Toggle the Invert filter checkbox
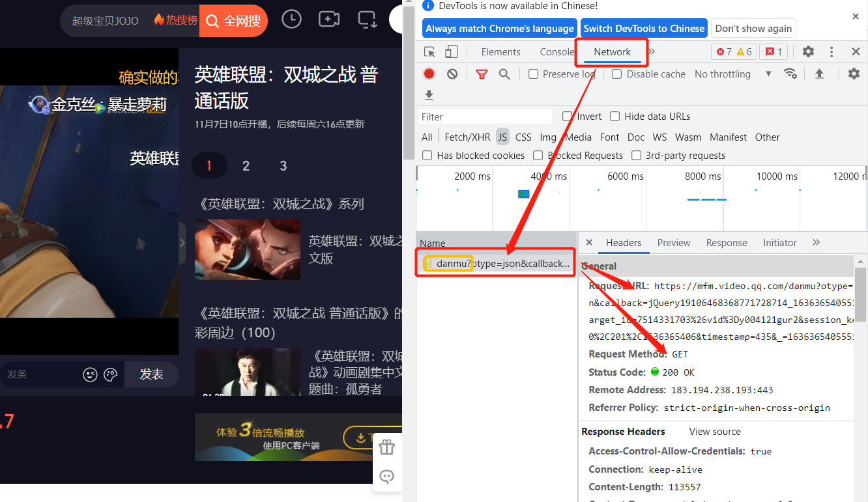Screen dimensions: 868x502 tap(568, 117)
